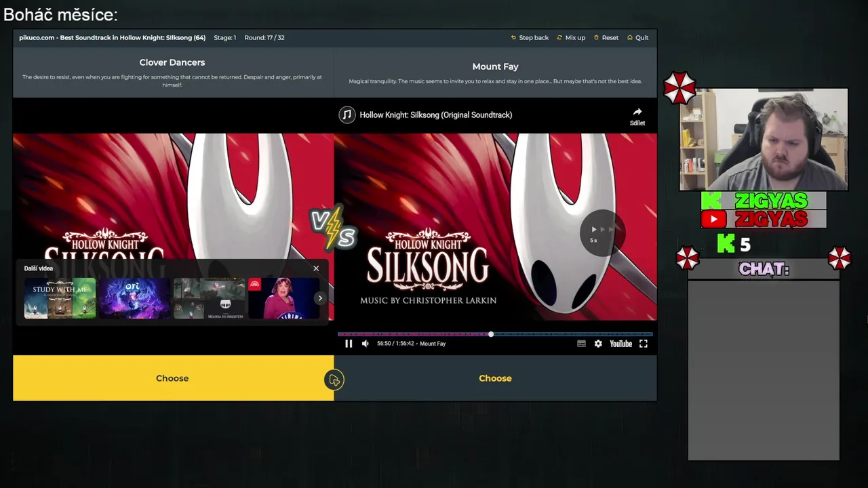Click the Hollow Knight: Silksong soundtrack title
868x488 pixels.
click(x=436, y=115)
